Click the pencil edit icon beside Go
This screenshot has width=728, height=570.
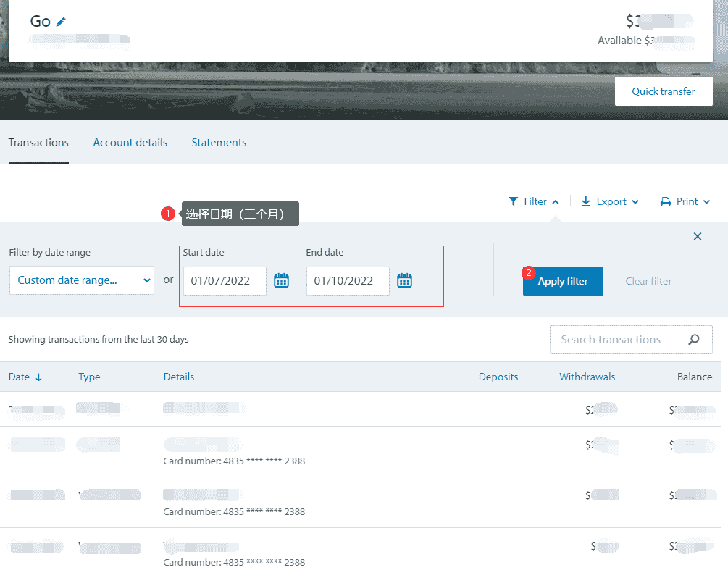[61, 22]
